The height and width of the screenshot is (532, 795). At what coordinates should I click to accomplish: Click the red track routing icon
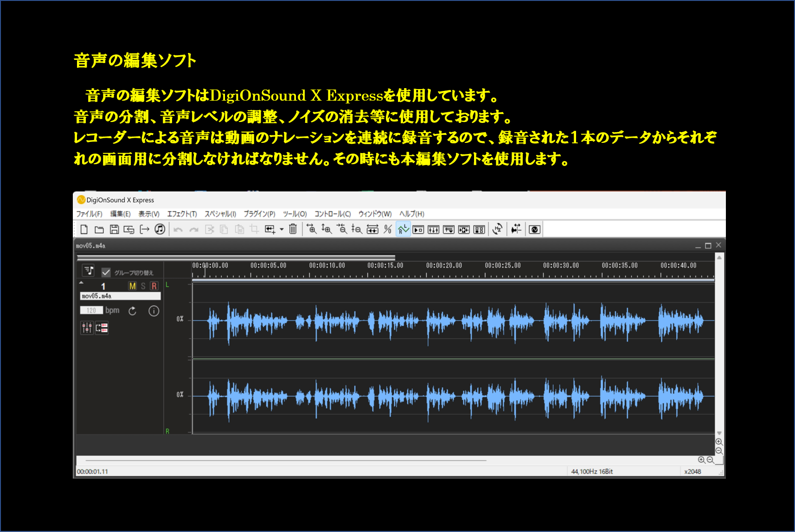[x=102, y=328]
